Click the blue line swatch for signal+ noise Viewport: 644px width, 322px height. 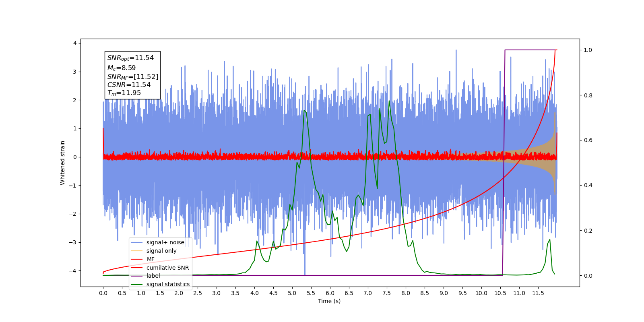coord(137,242)
